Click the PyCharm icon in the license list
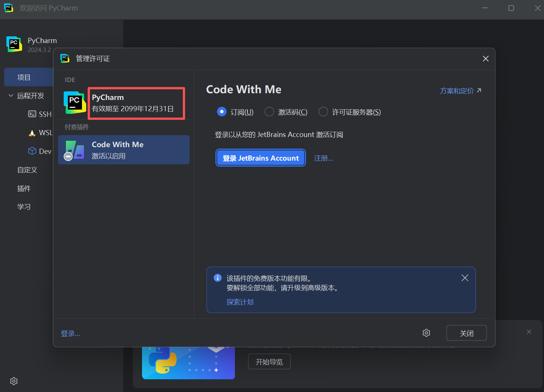 coord(75,103)
